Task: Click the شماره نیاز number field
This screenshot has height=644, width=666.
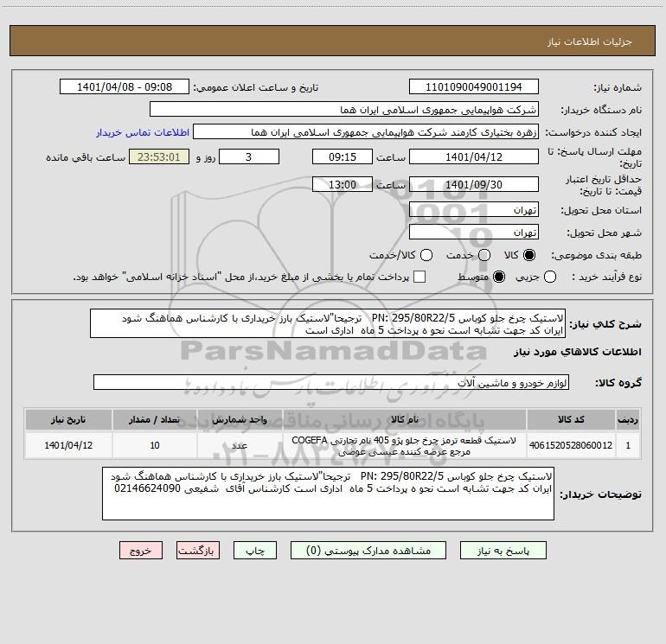Action: point(474,87)
